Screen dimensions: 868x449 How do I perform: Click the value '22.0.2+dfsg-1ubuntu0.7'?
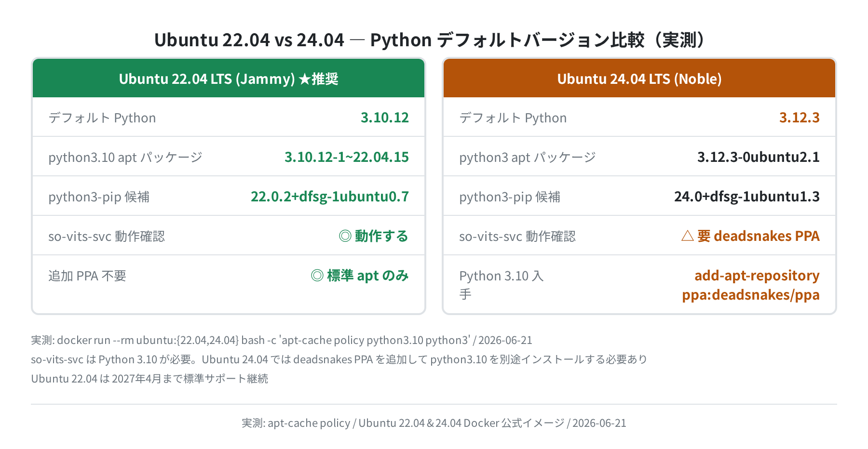coord(330,197)
